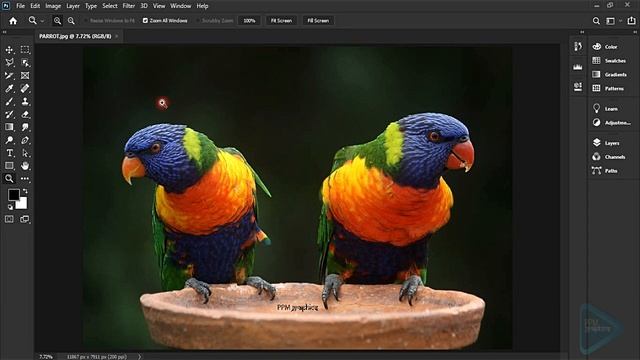Open the Search icon in options bar
Image resolution: width=640 pixels, height=360 pixels.
(x=596, y=20)
